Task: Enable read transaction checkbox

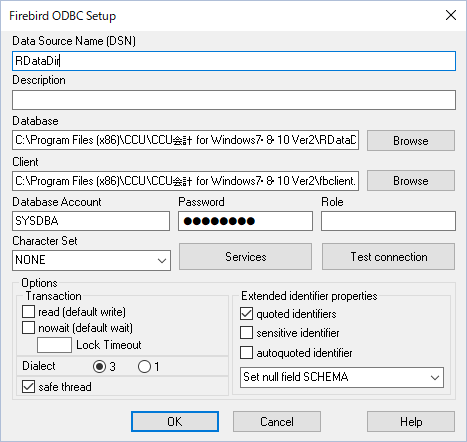Action: click(28, 312)
